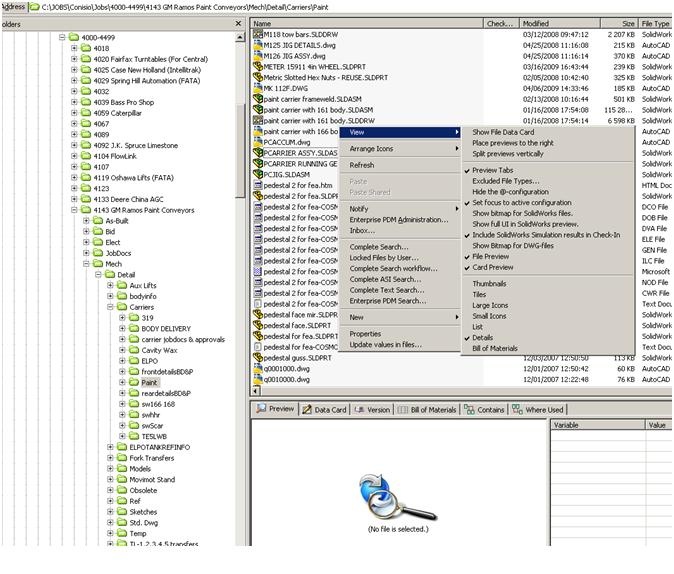
Task: Open the New submenu
Action: (x=400, y=317)
